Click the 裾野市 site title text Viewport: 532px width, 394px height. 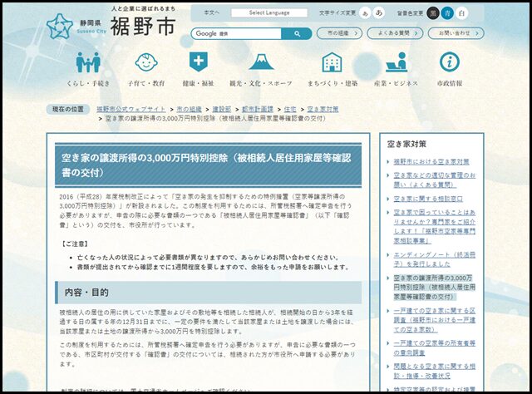142,26
